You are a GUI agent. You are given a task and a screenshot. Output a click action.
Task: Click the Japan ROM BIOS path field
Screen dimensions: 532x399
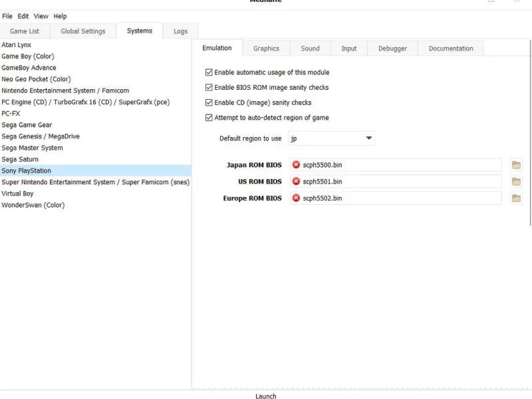(x=396, y=165)
